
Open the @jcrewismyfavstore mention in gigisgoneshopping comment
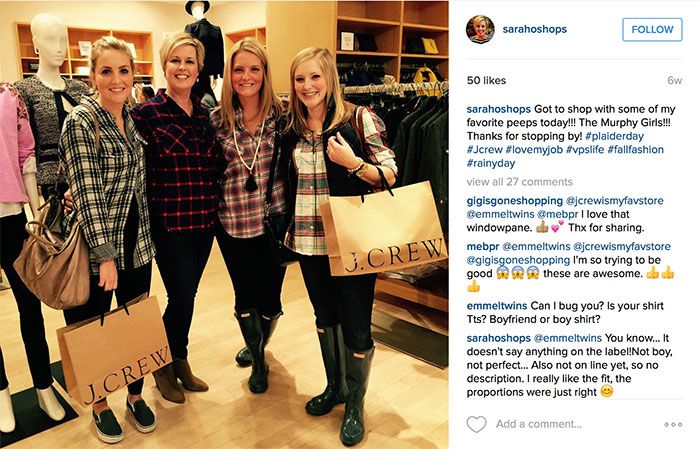(615, 200)
